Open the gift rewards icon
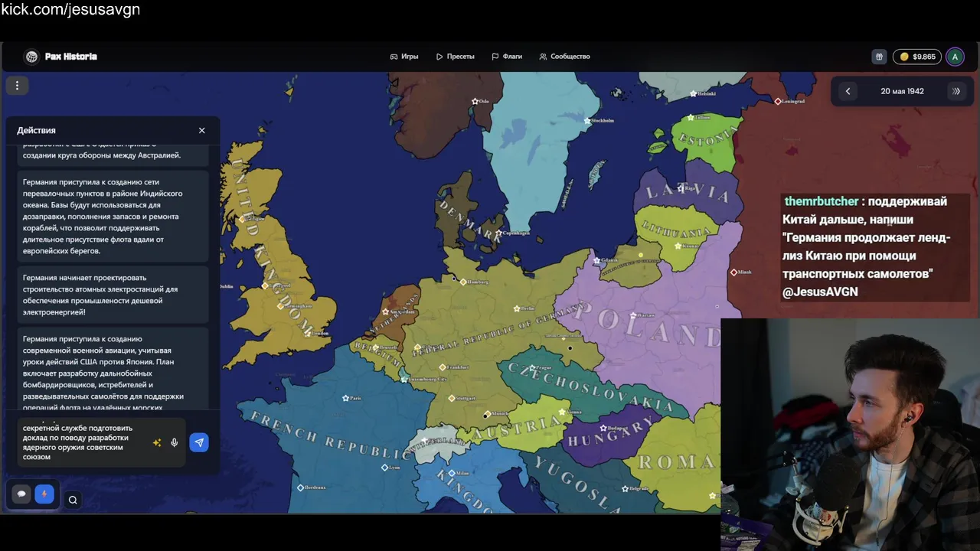The width and height of the screenshot is (980, 551). 880,57
